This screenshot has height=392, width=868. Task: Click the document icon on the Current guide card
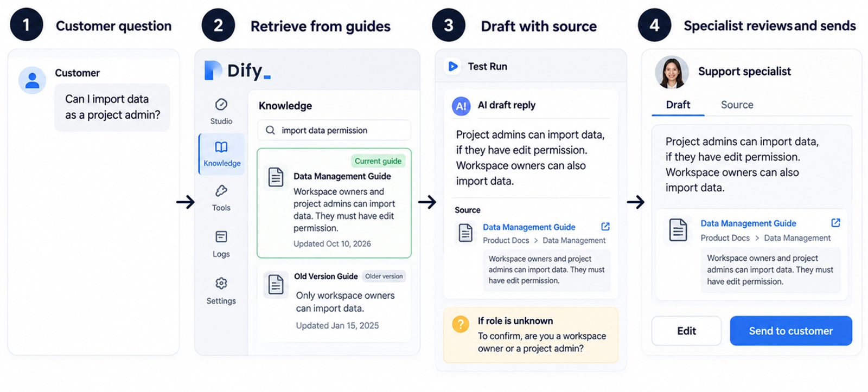pyautogui.click(x=276, y=177)
